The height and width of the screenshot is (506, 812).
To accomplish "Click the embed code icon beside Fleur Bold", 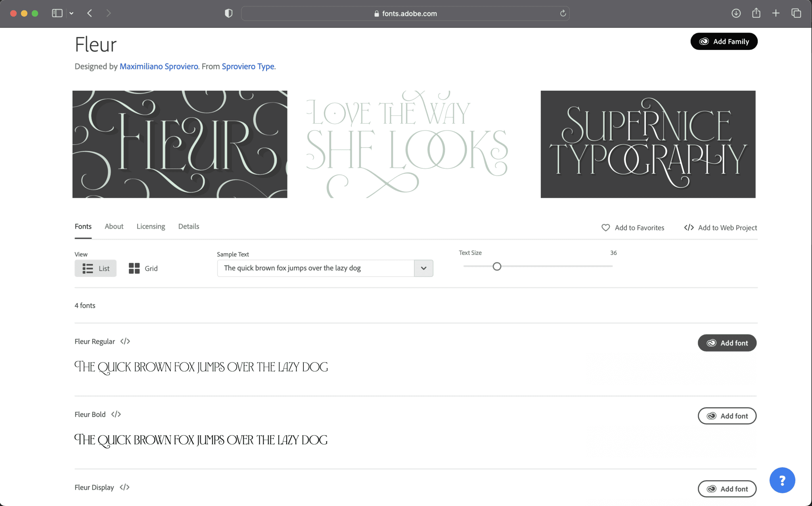I will click(116, 414).
